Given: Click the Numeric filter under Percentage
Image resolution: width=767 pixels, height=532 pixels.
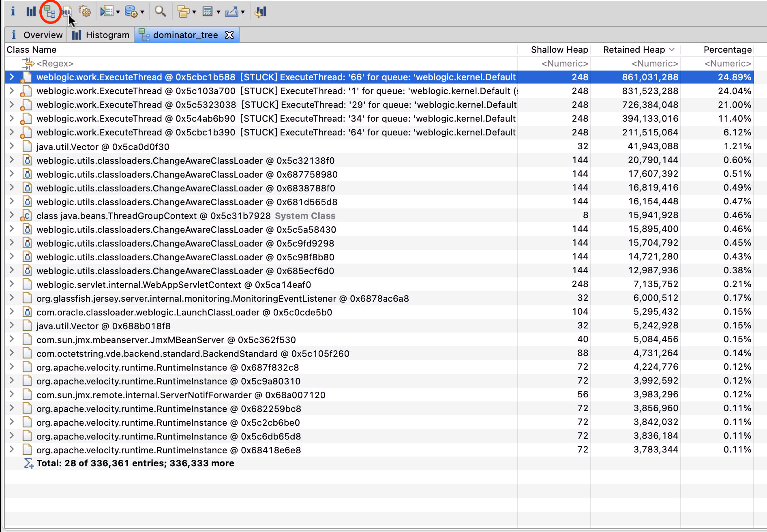Looking at the screenshot, I should (x=728, y=63).
